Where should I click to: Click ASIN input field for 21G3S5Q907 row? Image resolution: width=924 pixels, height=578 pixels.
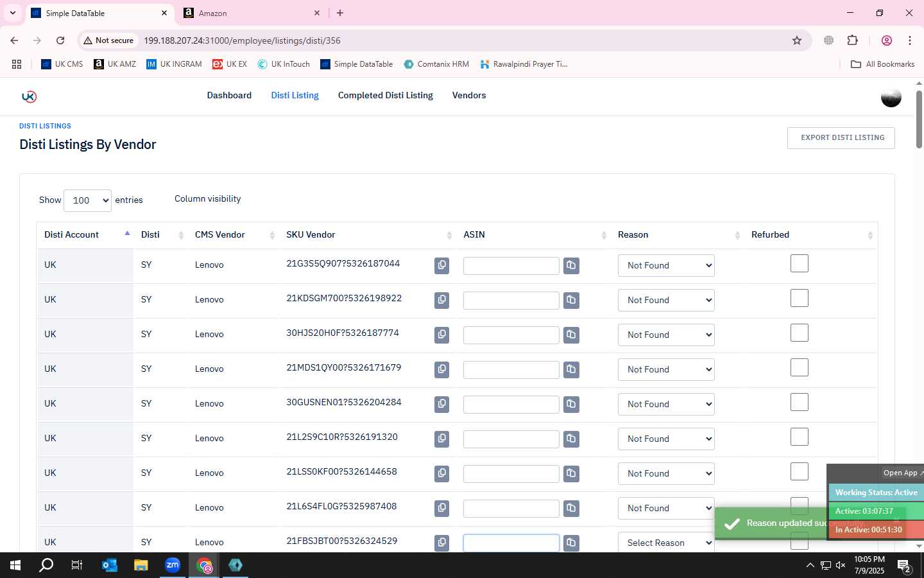tap(511, 266)
